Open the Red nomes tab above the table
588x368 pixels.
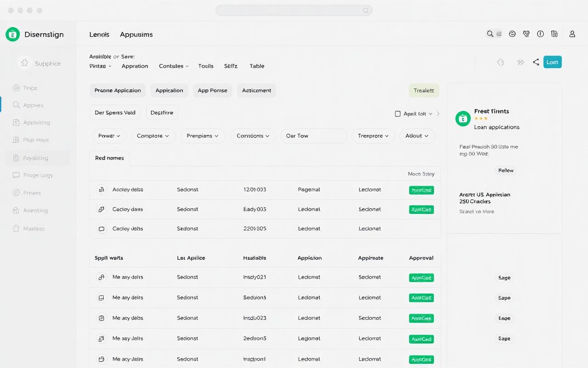[x=109, y=158]
